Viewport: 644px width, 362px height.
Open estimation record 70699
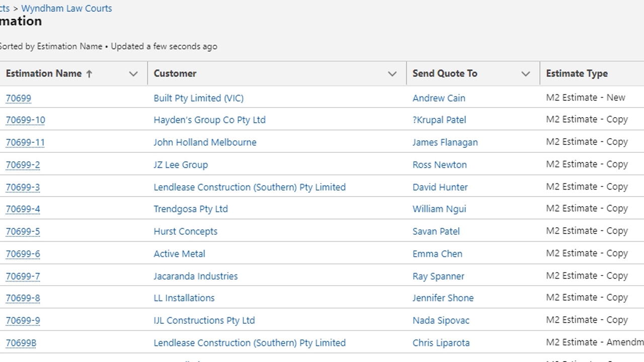tap(19, 98)
